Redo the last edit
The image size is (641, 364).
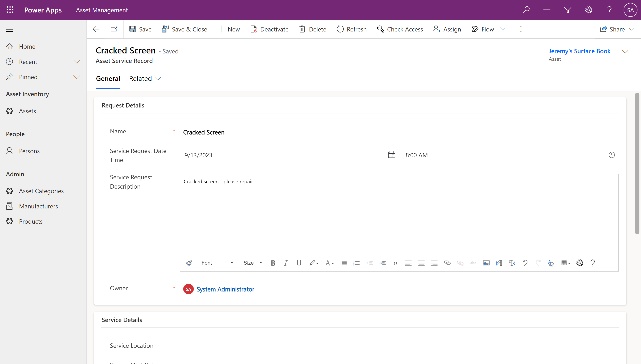pyautogui.click(x=538, y=263)
